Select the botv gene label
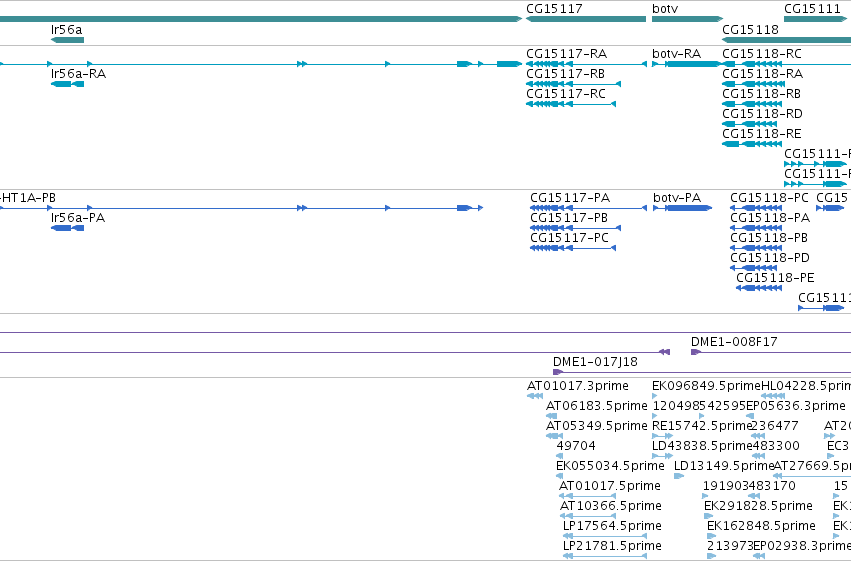Image resolution: width=851 pixels, height=561 pixels. [665, 9]
